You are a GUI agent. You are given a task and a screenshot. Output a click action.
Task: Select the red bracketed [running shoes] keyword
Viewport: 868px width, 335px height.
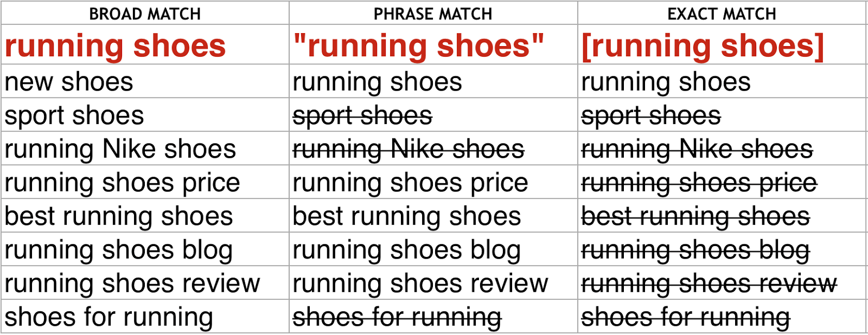(703, 46)
